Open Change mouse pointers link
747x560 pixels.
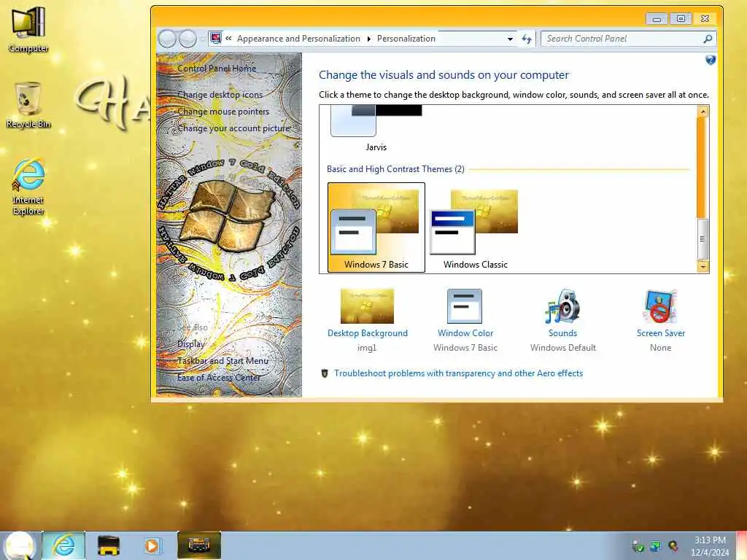coord(223,112)
